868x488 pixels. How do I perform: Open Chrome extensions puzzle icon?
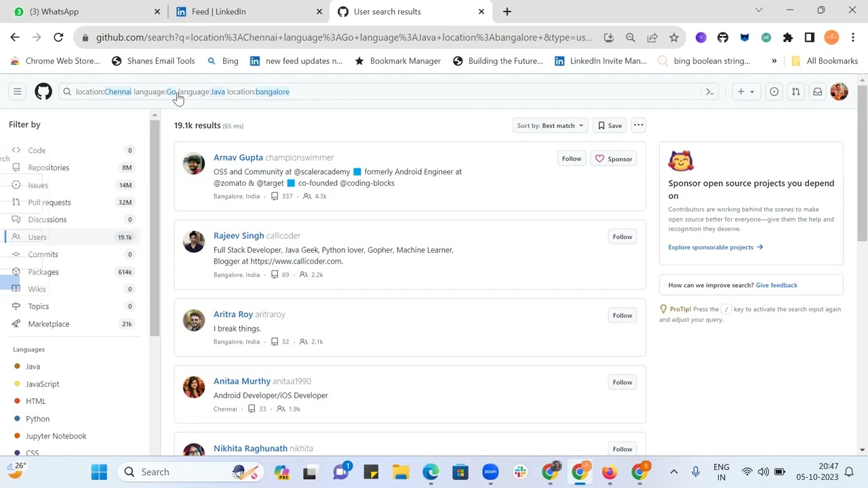tap(788, 37)
